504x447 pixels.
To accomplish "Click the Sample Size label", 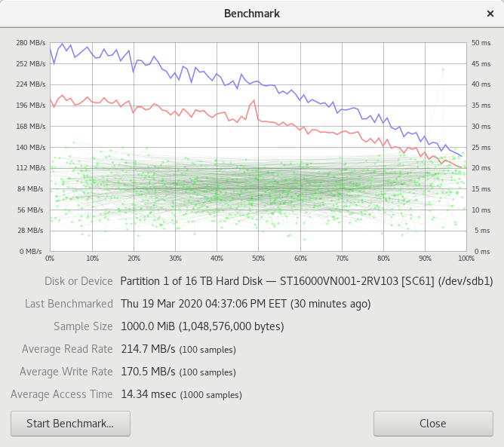I will [x=83, y=326].
